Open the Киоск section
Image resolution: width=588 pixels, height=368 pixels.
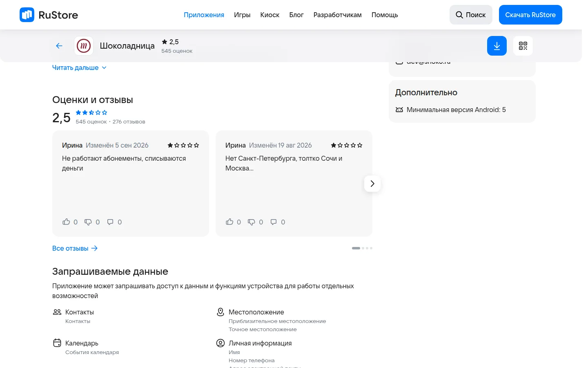[x=270, y=15]
